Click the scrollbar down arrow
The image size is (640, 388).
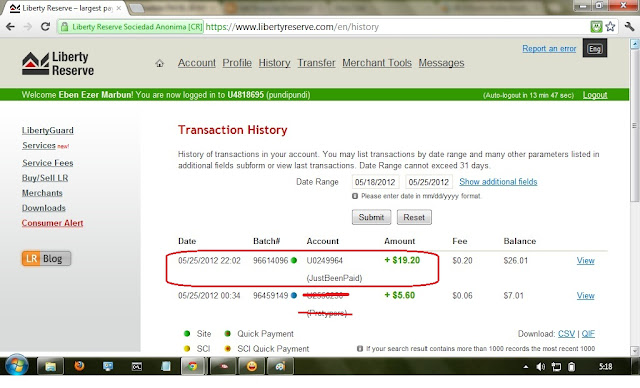(634, 350)
